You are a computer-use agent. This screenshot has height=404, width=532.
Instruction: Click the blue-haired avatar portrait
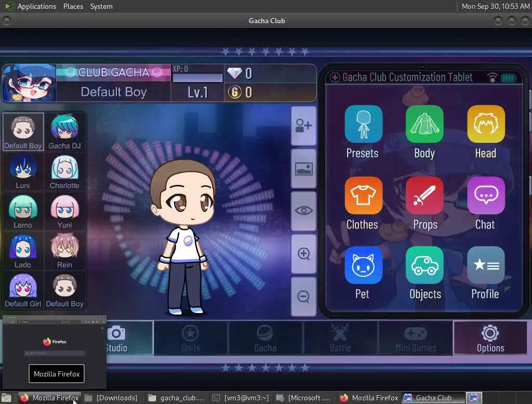[29, 83]
